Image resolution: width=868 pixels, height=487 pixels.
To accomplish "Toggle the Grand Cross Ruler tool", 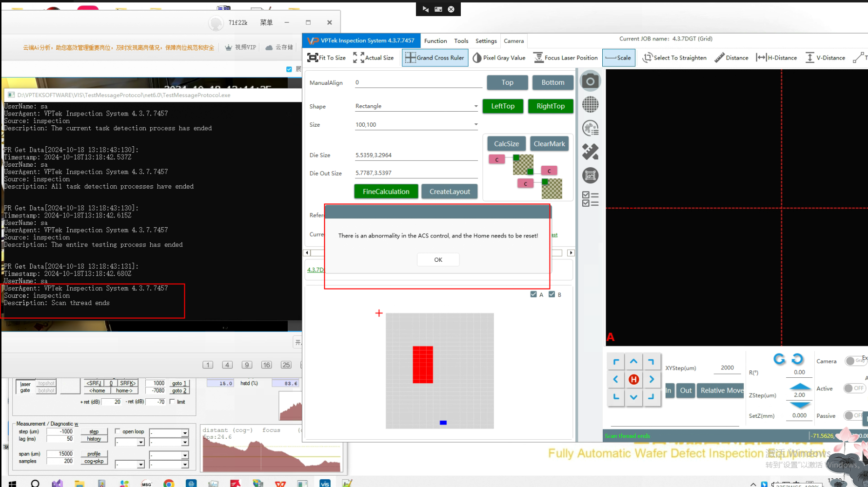I will click(x=434, y=58).
